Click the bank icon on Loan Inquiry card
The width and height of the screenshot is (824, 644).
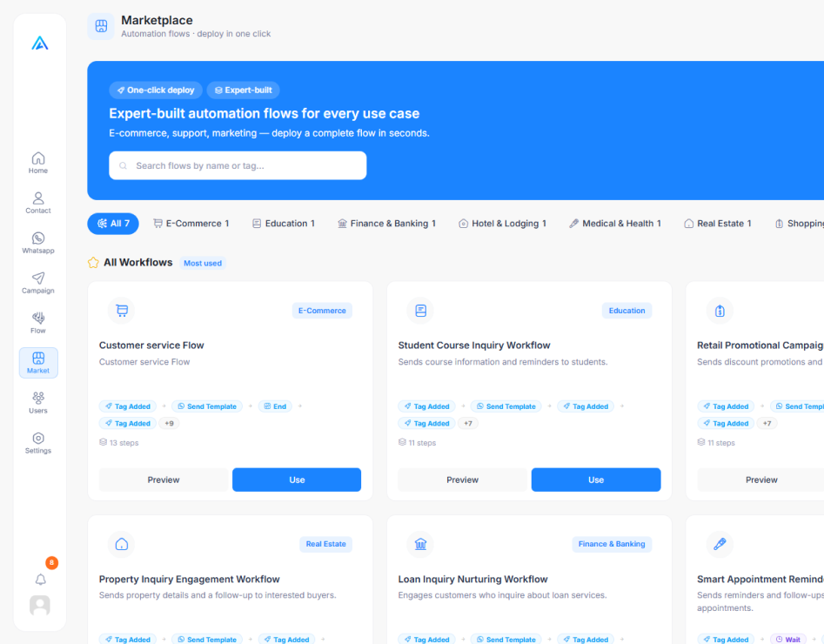420,544
